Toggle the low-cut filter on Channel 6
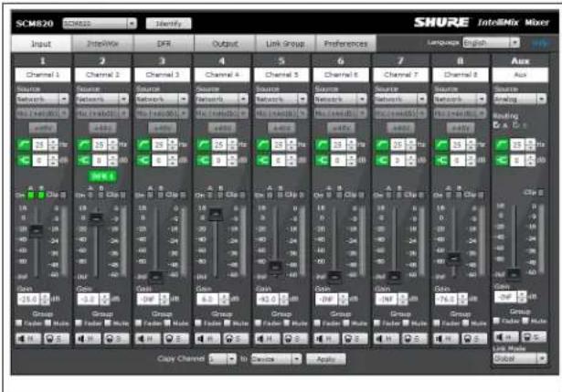562x392 pixels. [x=323, y=144]
